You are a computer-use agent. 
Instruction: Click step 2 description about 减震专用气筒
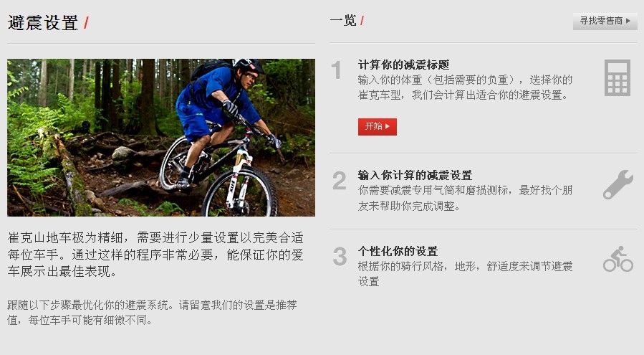tap(465, 198)
